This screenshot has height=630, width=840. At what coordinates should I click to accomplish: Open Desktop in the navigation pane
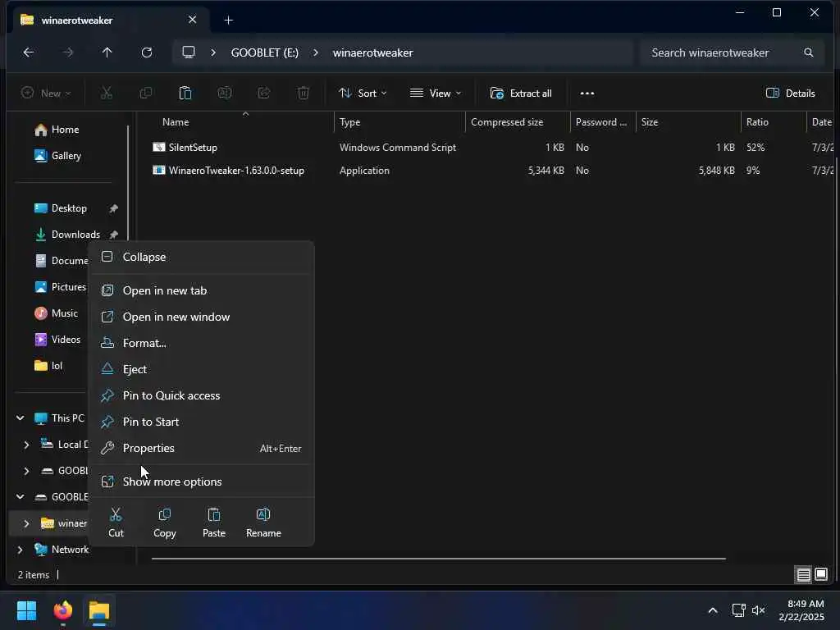coord(69,208)
